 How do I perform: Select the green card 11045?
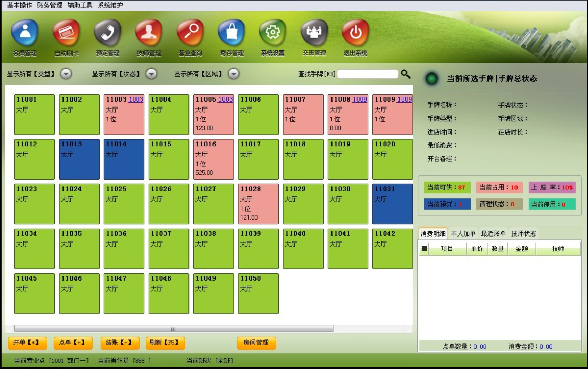point(34,293)
